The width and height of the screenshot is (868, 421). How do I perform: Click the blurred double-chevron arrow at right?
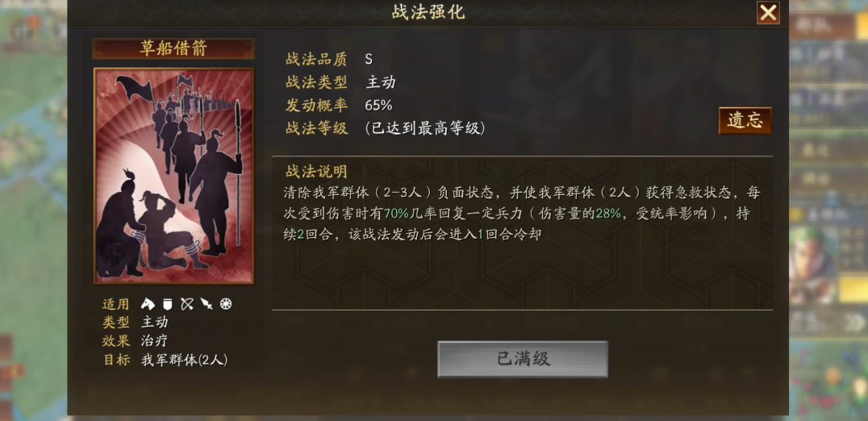point(855,322)
